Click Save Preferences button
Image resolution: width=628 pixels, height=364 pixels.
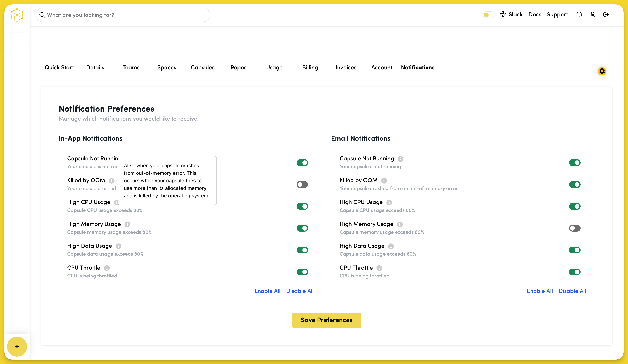click(x=327, y=320)
